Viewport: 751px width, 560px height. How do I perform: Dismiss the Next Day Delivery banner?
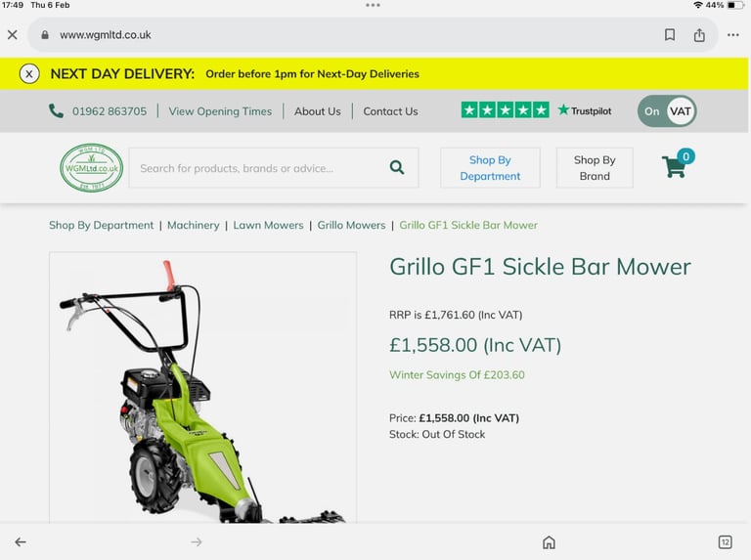pos(29,74)
